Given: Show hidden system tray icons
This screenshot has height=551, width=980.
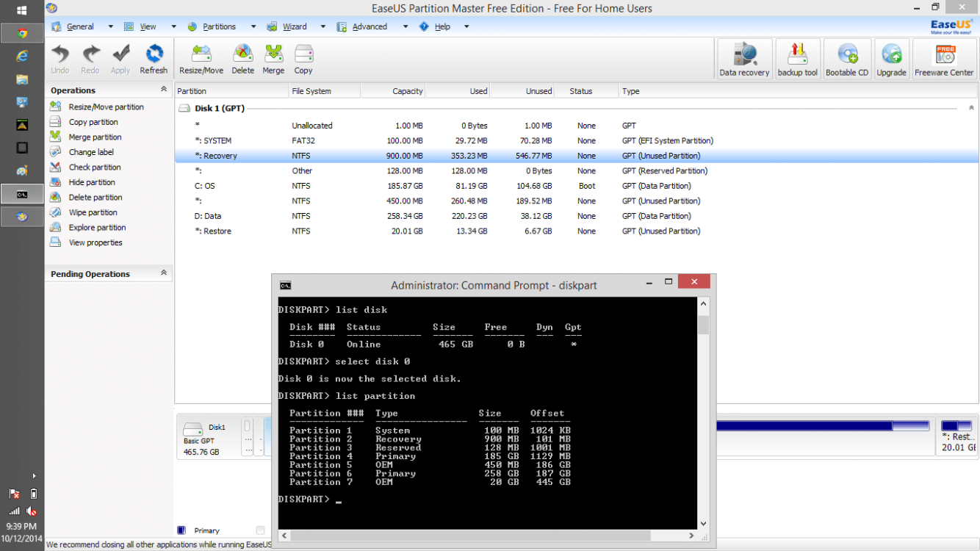Looking at the screenshot, I should pyautogui.click(x=34, y=476).
